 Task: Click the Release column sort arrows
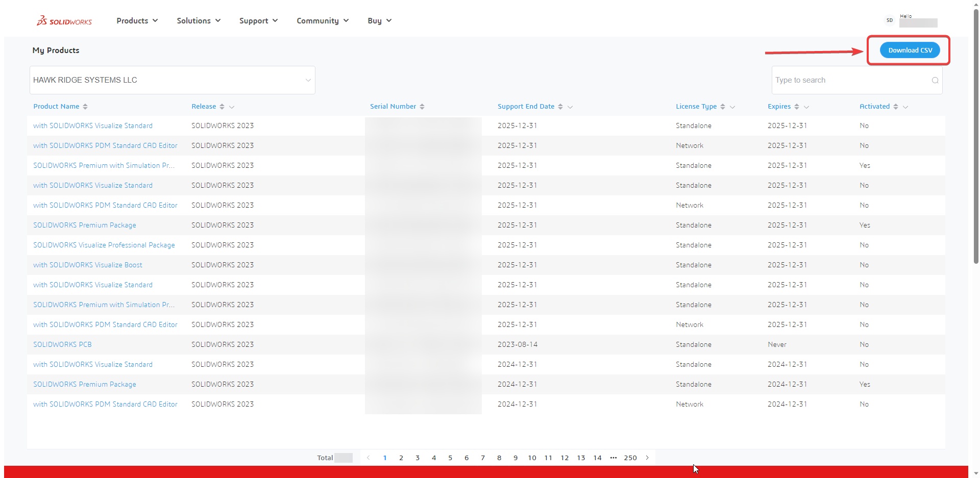(x=222, y=107)
